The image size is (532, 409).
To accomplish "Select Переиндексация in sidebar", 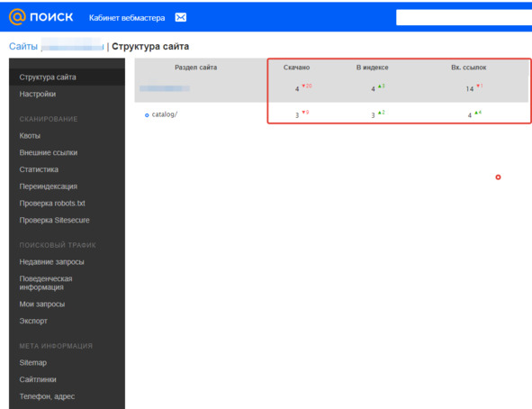I will pyautogui.click(x=49, y=186).
